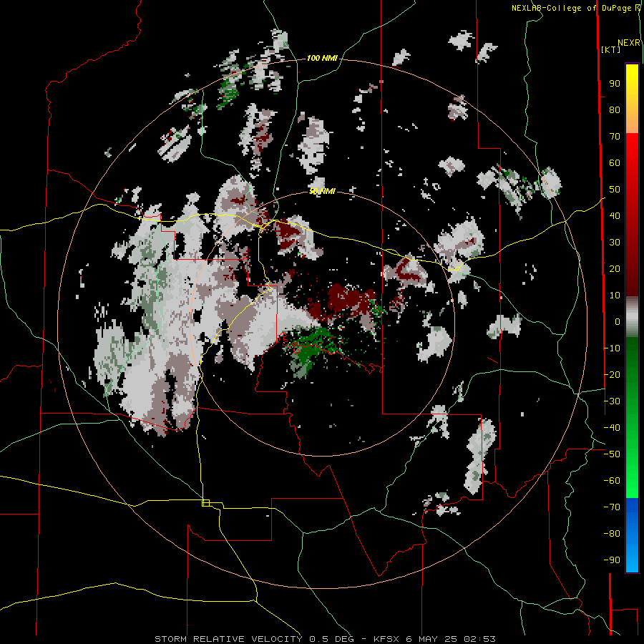Screen dimensions: 644x644
Task: Click the positive 60 knot scale value
Action: [x=615, y=163]
